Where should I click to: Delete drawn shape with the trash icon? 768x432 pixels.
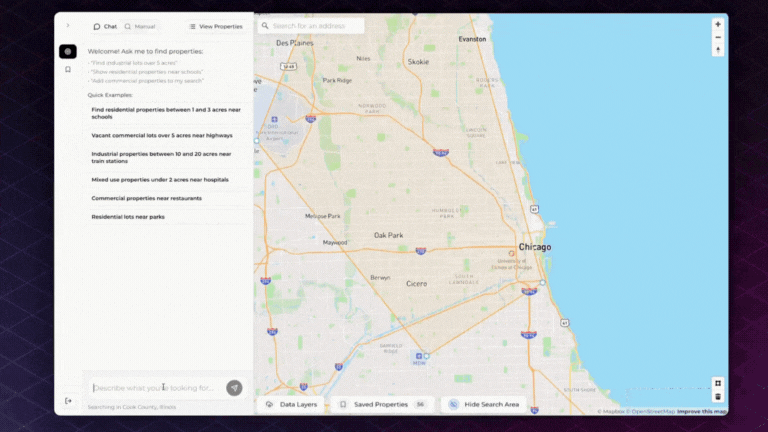[x=718, y=396]
